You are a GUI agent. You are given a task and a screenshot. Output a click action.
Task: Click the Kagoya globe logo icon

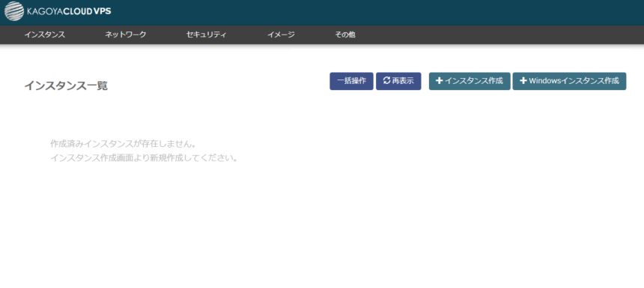[14, 11]
